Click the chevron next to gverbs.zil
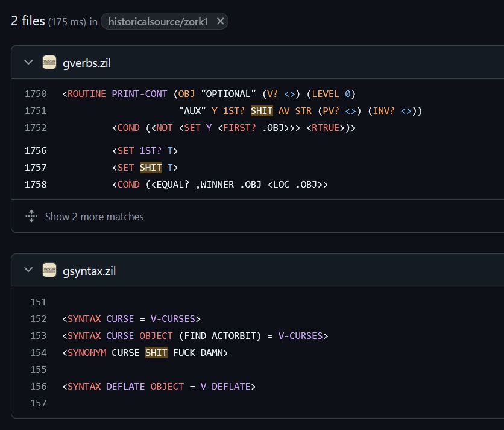The image size is (504, 430). click(28, 62)
